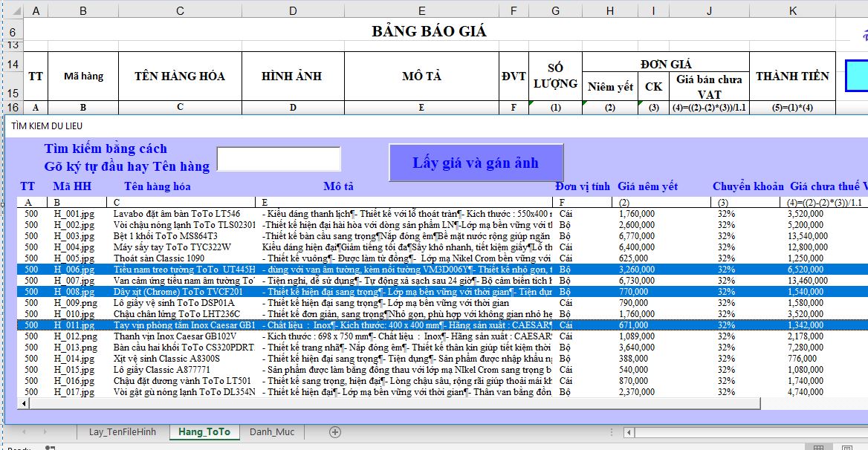This screenshot has height=450, width=868.
Task: Click the sheet tab scroll left arrow
Action: pyautogui.click(x=25, y=431)
